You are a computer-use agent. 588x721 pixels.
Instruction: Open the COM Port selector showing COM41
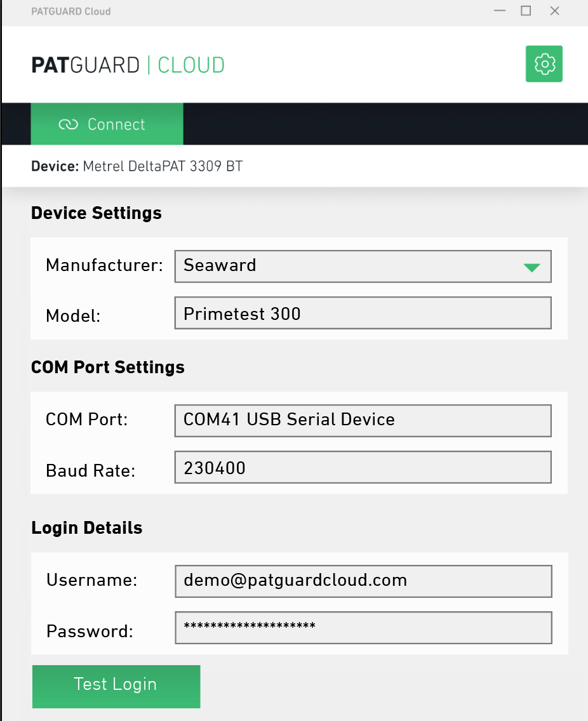click(x=363, y=421)
